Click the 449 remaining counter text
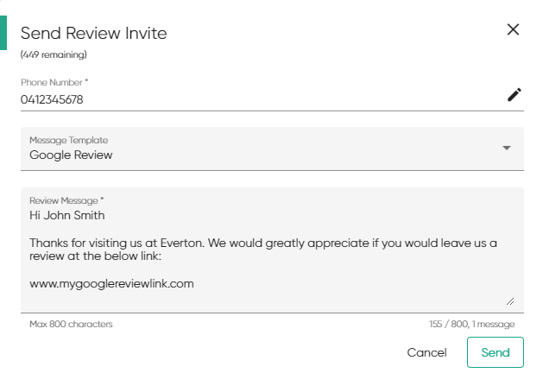 [x=54, y=54]
